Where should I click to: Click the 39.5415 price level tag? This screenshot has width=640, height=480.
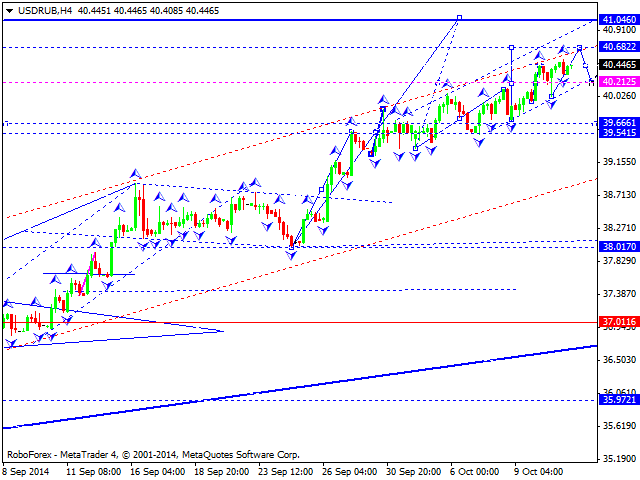coord(619,133)
